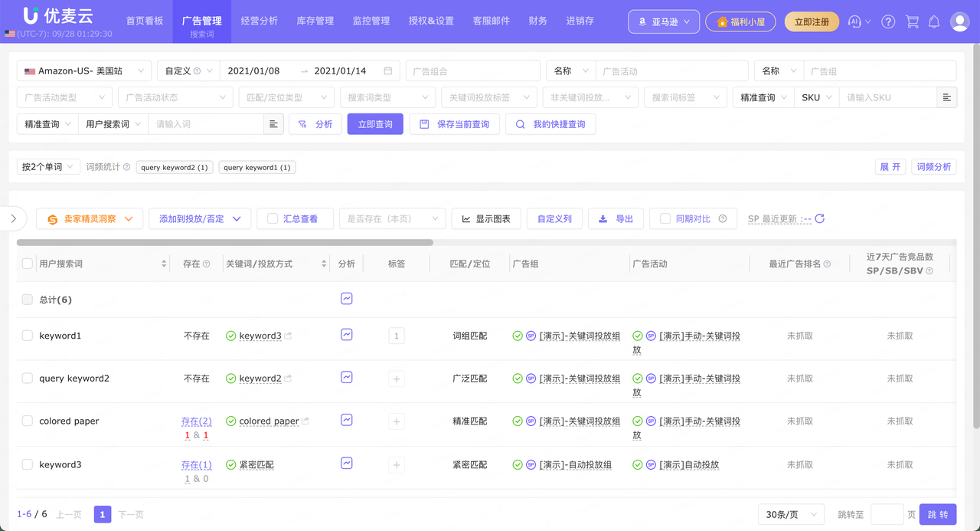Open the AI assistant icon
The height and width of the screenshot is (531, 980).
[x=855, y=21]
